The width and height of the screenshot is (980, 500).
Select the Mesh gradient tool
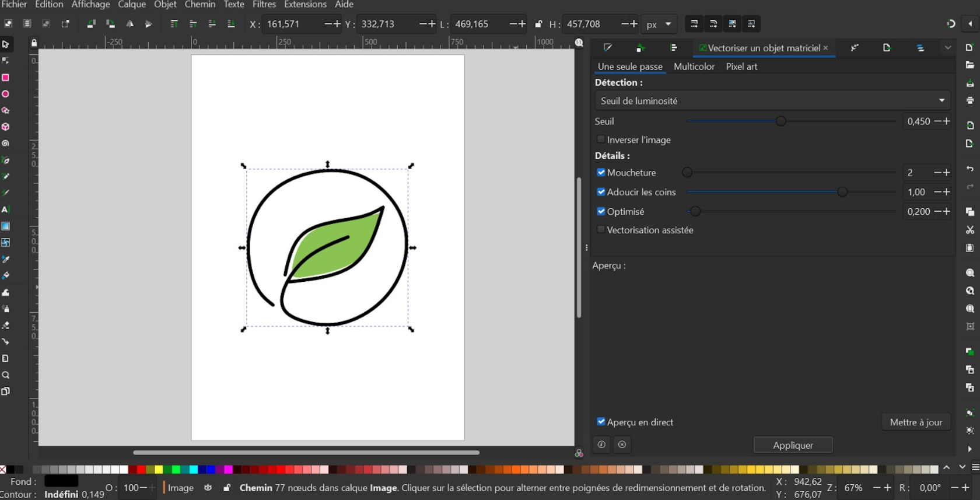coord(6,242)
